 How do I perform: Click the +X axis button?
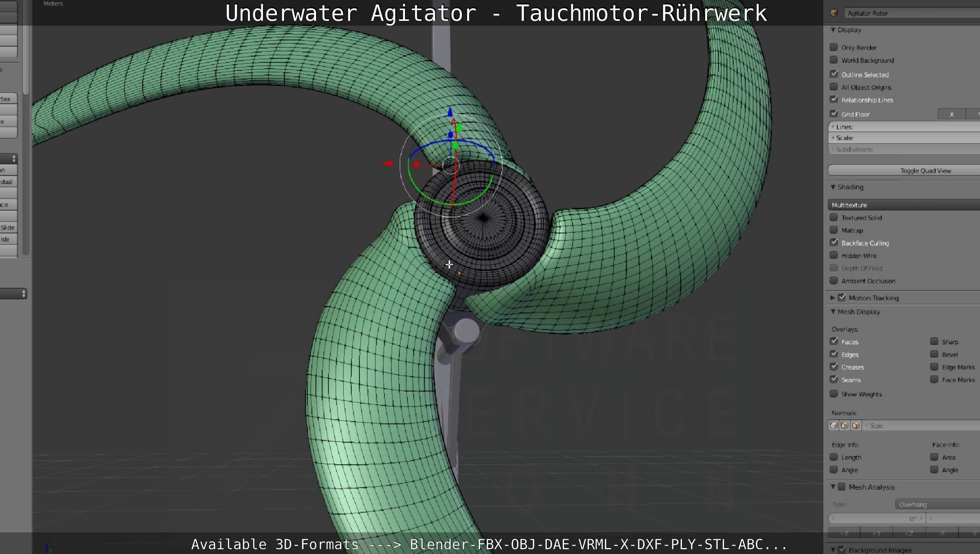844,533
